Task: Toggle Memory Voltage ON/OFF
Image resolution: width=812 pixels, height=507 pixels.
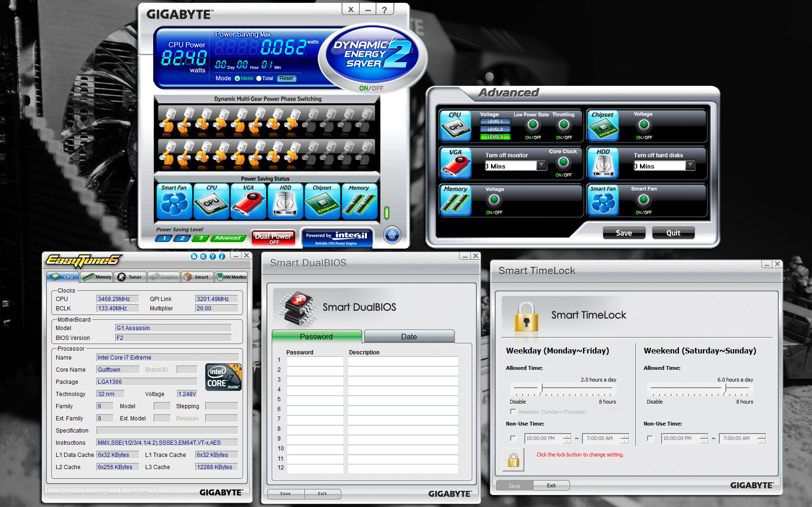Action: click(x=494, y=200)
